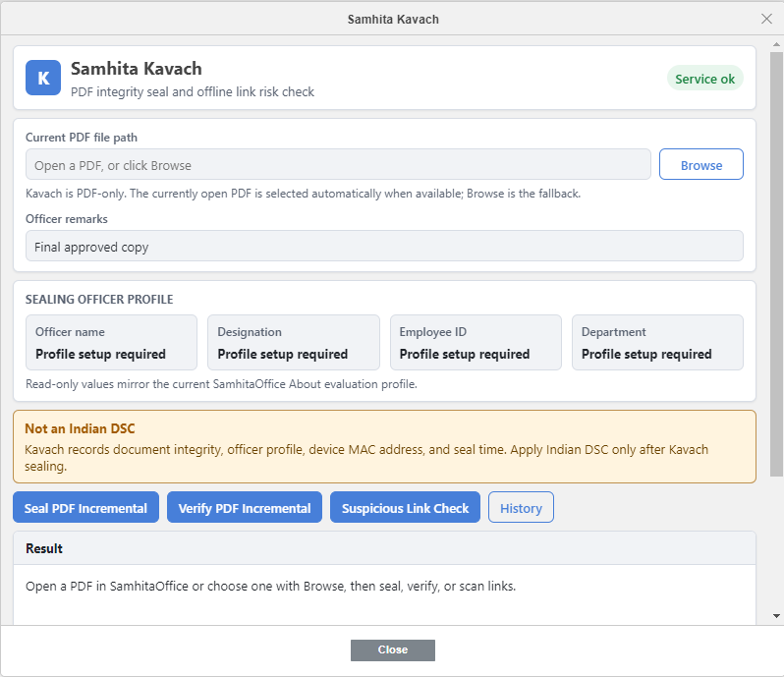Click the result message about opening a PDF
This screenshot has width=784, height=677.
270,586
